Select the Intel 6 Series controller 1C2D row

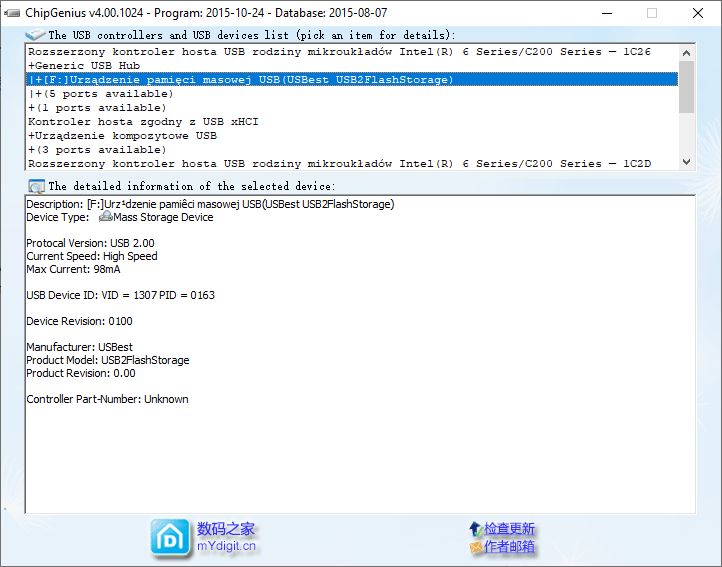352,164
